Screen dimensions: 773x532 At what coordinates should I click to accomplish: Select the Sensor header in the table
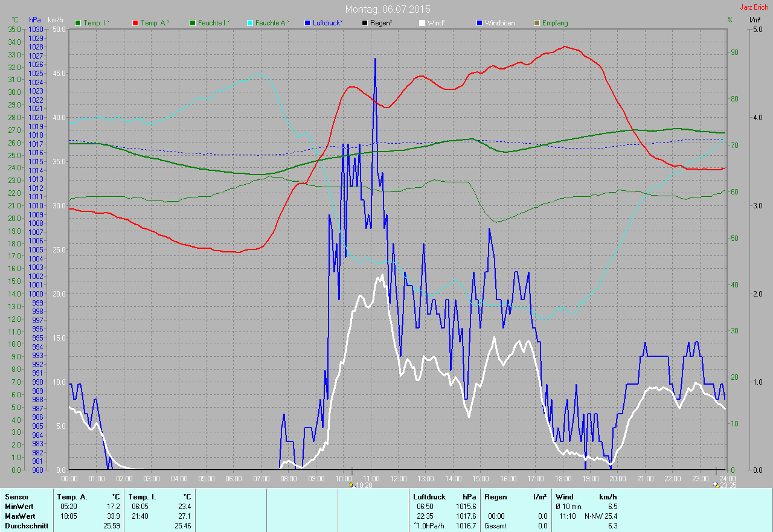tap(16, 496)
